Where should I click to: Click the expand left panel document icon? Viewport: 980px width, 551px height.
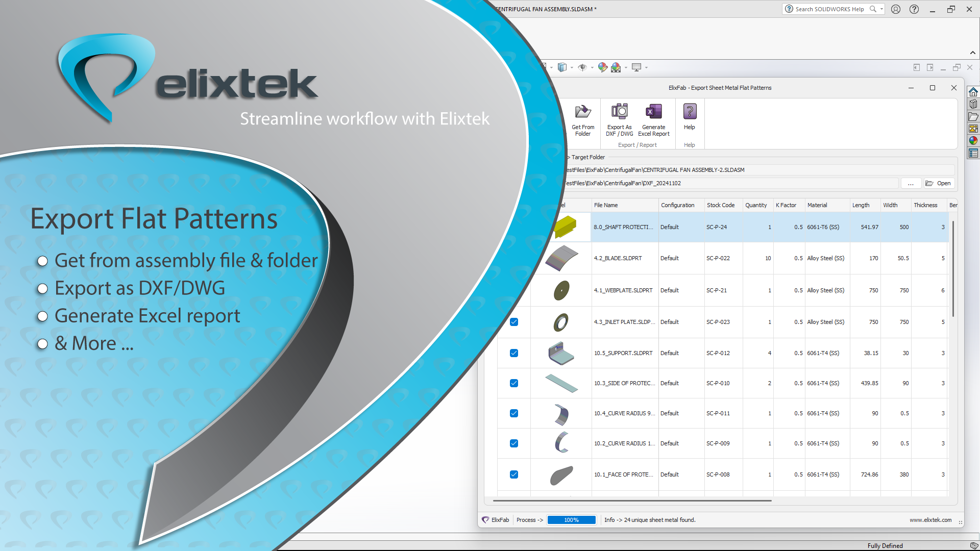tap(917, 67)
